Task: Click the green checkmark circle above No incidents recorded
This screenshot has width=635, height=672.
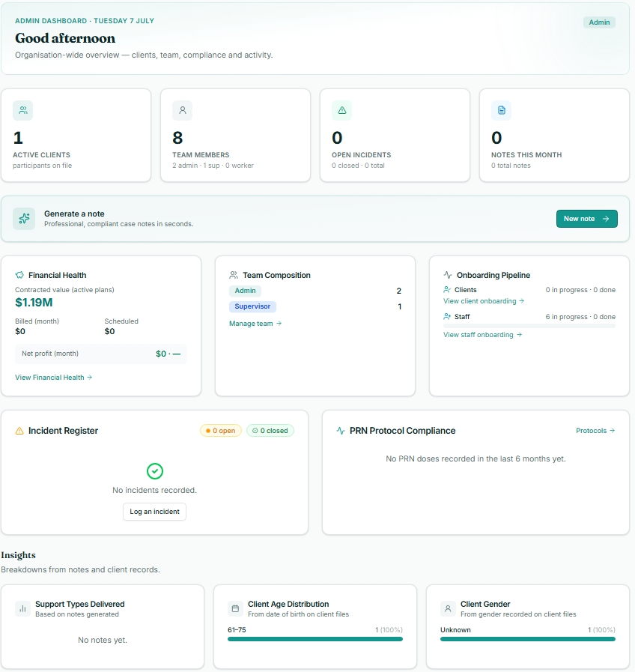Action: 155,471
